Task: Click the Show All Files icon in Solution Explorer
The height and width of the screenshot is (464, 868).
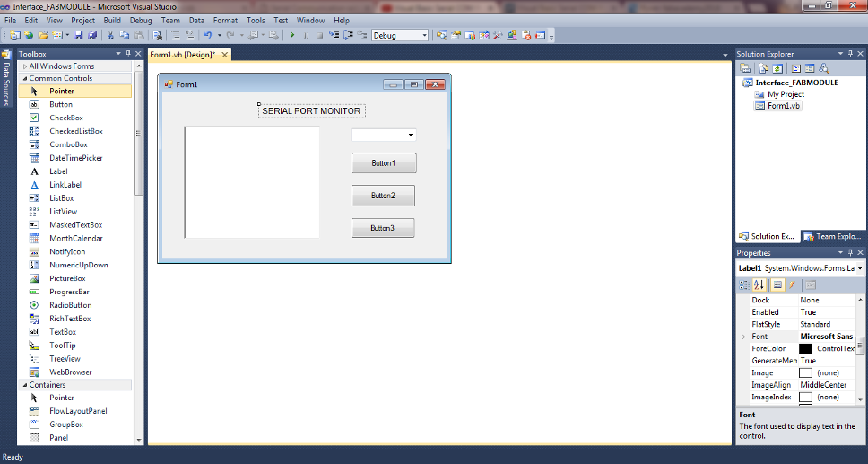Action: tap(763, 68)
